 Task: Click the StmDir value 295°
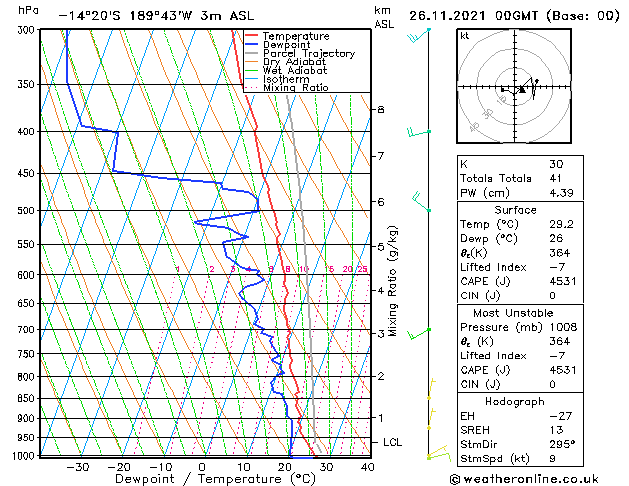(x=562, y=444)
